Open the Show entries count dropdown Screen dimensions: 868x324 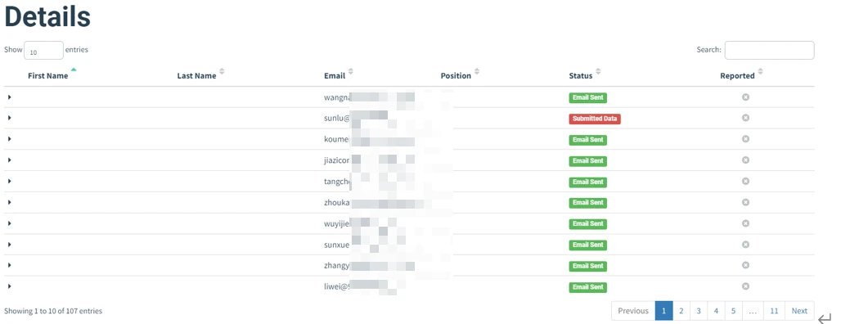pos(43,51)
